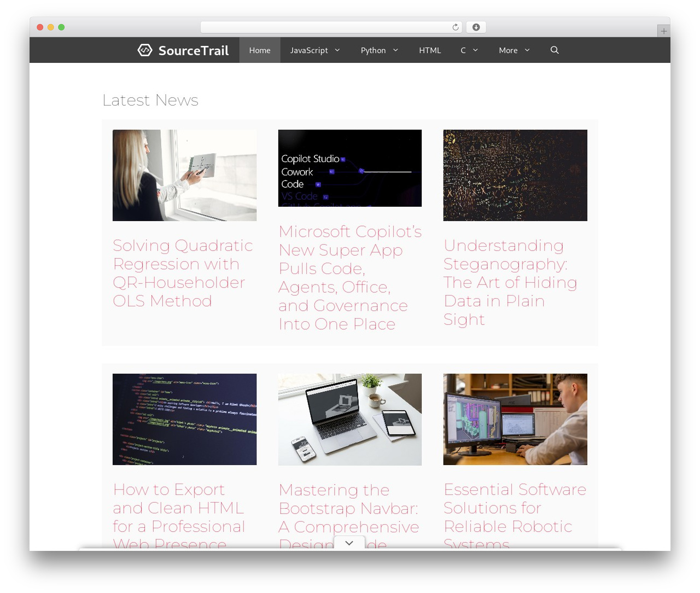Click the man at CAD monitors thumbnail
The width and height of the screenshot is (700, 593).
tap(515, 419)
